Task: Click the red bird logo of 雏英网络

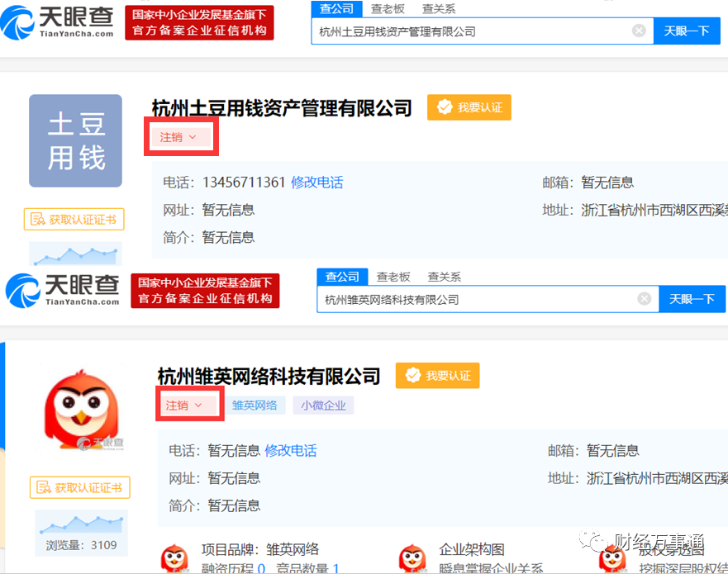Action: [x=81, y=410]
